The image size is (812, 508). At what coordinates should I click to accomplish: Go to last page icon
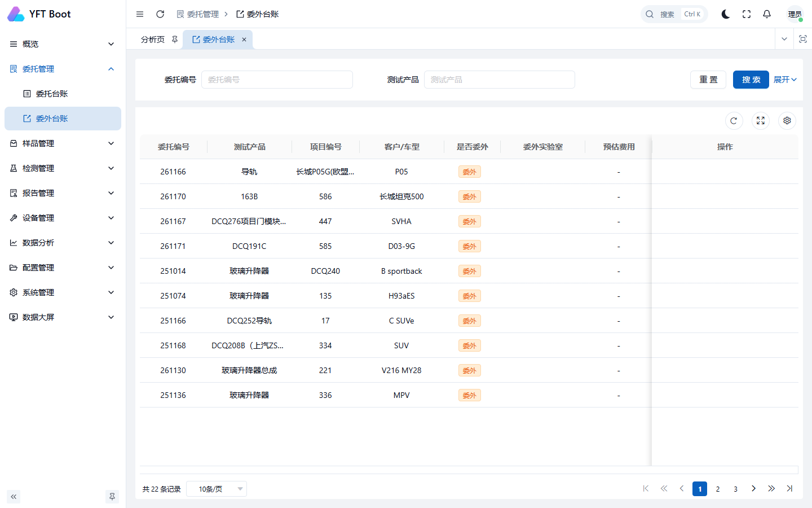click(x=789, y=489)
